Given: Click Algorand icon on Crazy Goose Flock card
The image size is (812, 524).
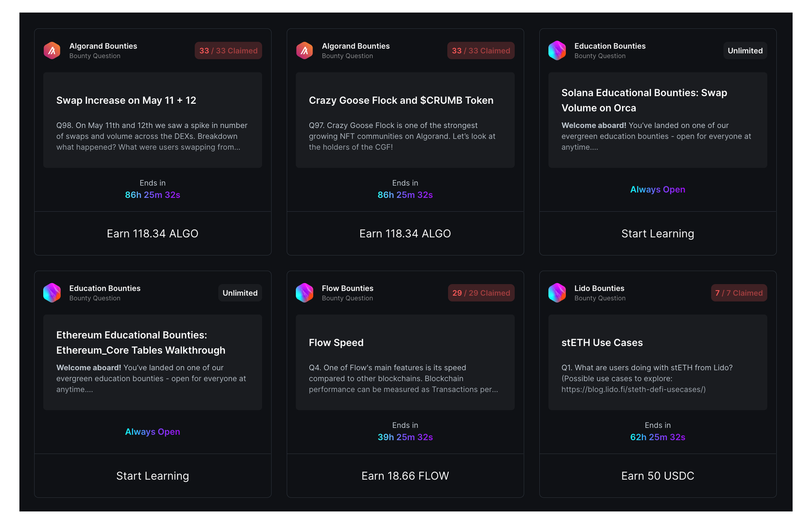Looking at the screenshot, I should tap(304, 51).
